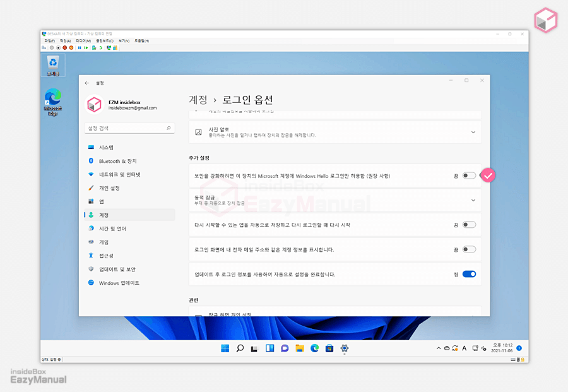Expand 동적 잠금 chevron
Image resolution: width=568 pixels, height=392 pixels.
tap(473, 200)
